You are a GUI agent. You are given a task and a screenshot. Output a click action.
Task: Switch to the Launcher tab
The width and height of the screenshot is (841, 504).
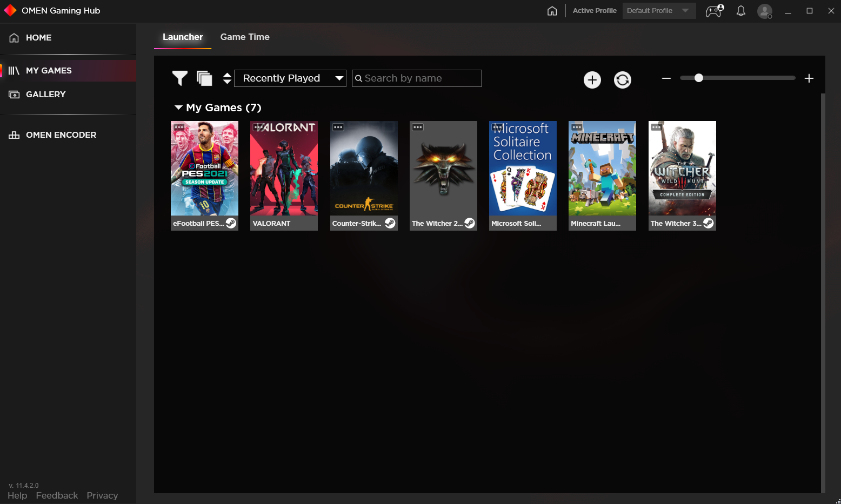tap(183, 37)
